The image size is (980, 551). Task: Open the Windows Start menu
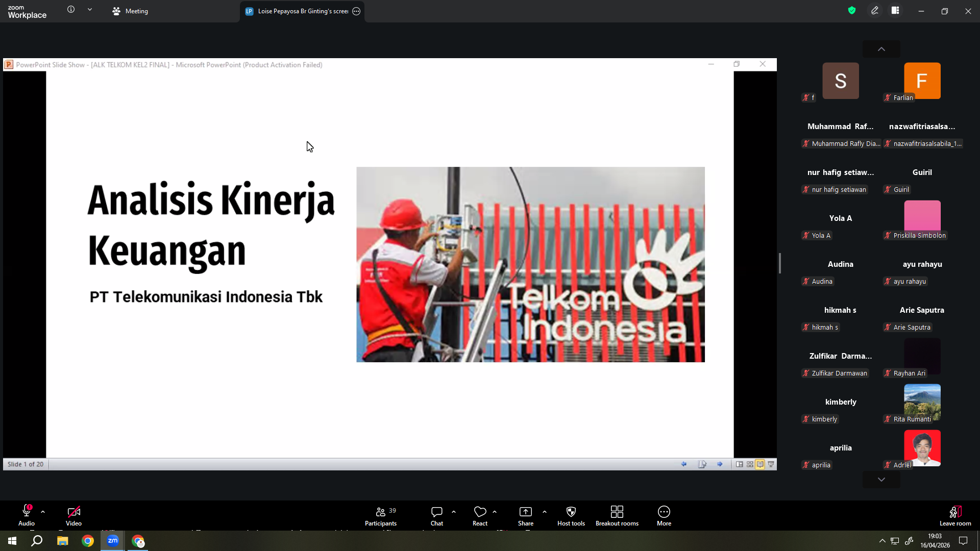coord(12,541)
